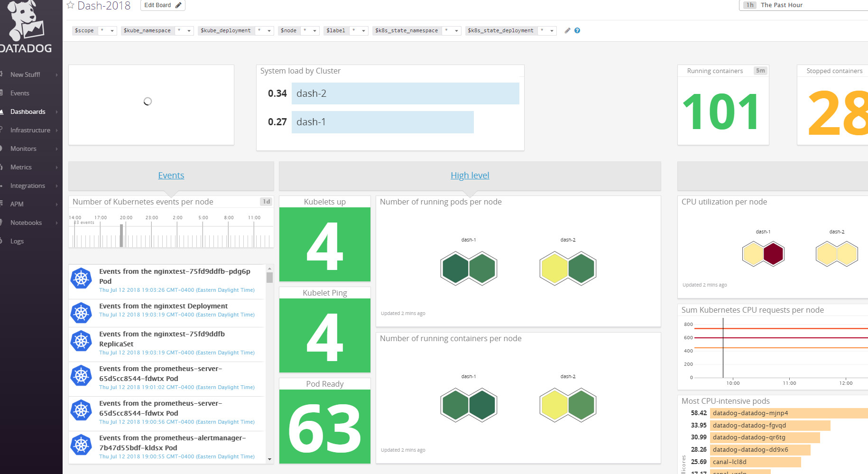Viewport: 868px width, 474px height.
Task: Click the yellow dash-2 running pods hexagon
Action: (554, 269)
